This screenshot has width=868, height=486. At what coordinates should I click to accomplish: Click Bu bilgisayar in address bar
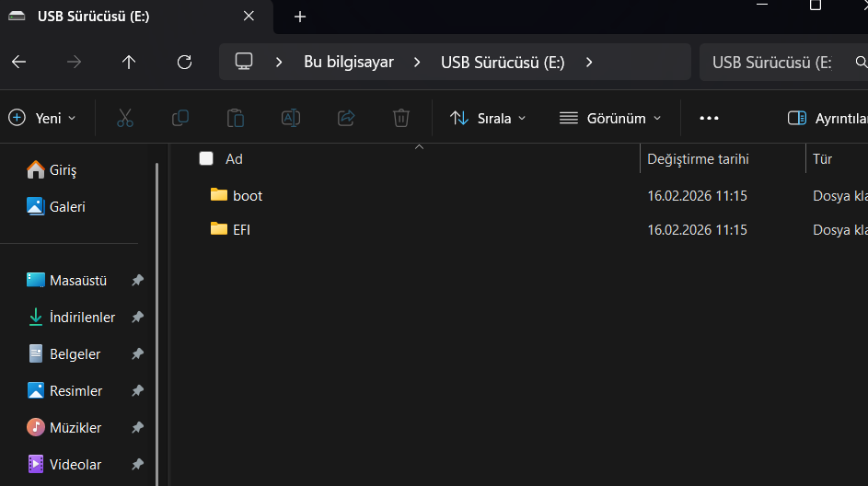pos(349,62)
